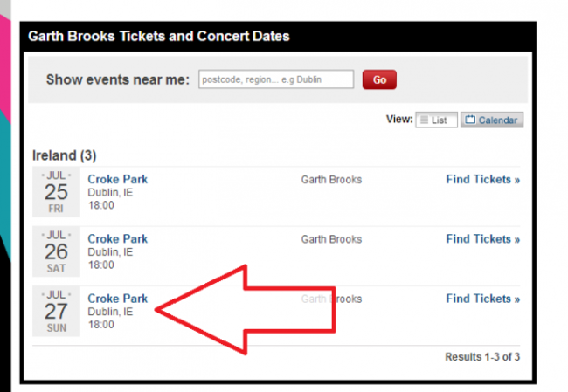Screen dimensions: 568x392
Task: Click Garth Brooks artist name in July 25 row
Action: tap(331, 180)
